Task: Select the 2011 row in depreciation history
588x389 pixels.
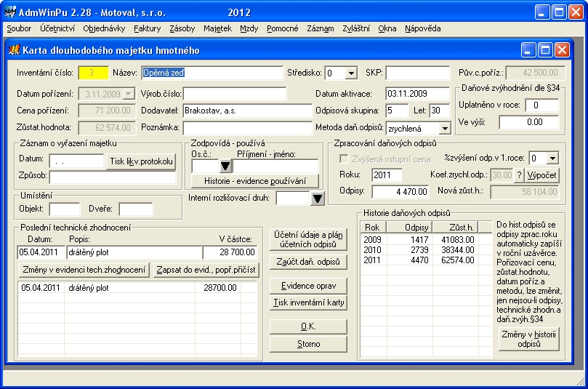Action: (426, 260)
